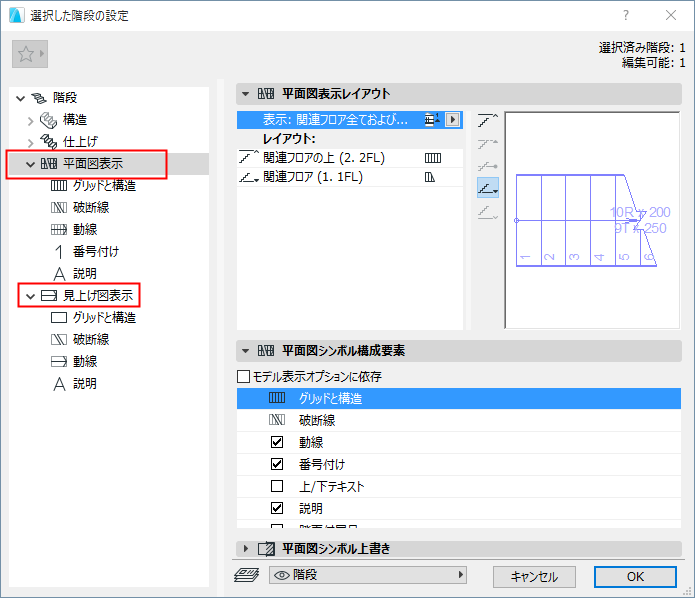Select 階段 root item in tree
The image size is (695, 598).
pyautogui.click(x=65, y=98)
